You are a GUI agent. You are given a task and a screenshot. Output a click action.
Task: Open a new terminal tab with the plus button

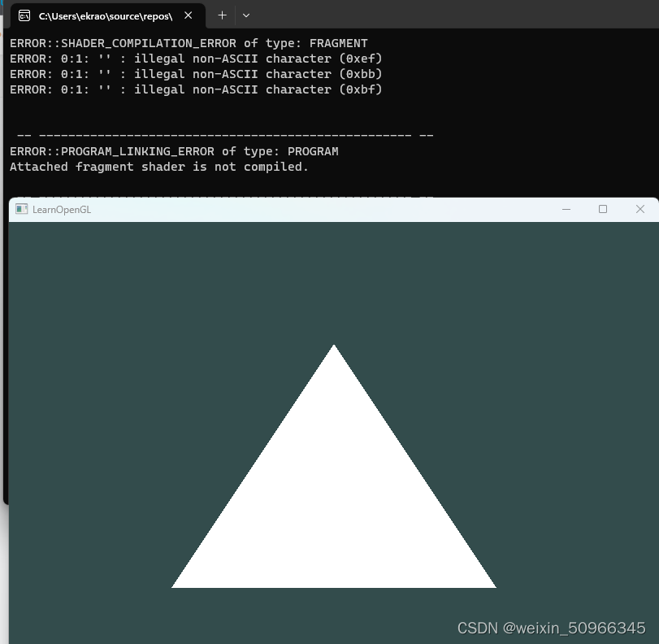220,15
